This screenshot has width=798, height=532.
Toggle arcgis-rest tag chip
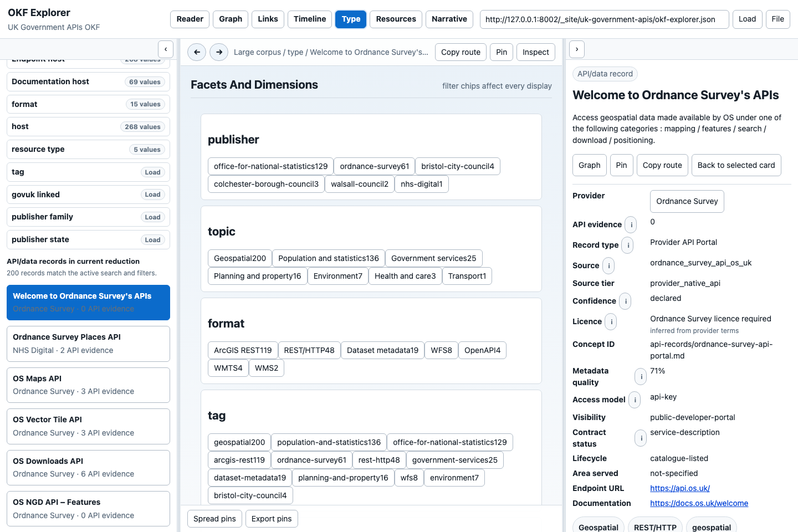[x=239, y=460]
